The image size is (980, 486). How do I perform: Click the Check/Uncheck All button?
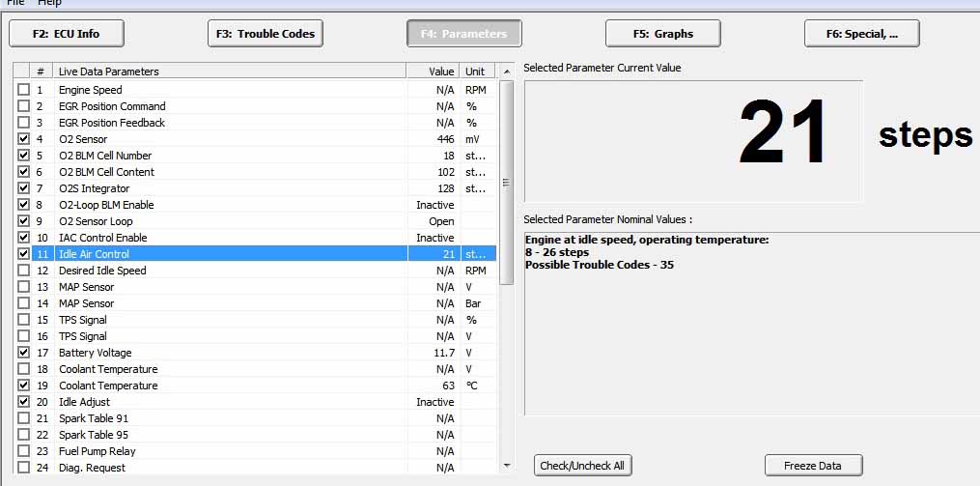point(581,466)
